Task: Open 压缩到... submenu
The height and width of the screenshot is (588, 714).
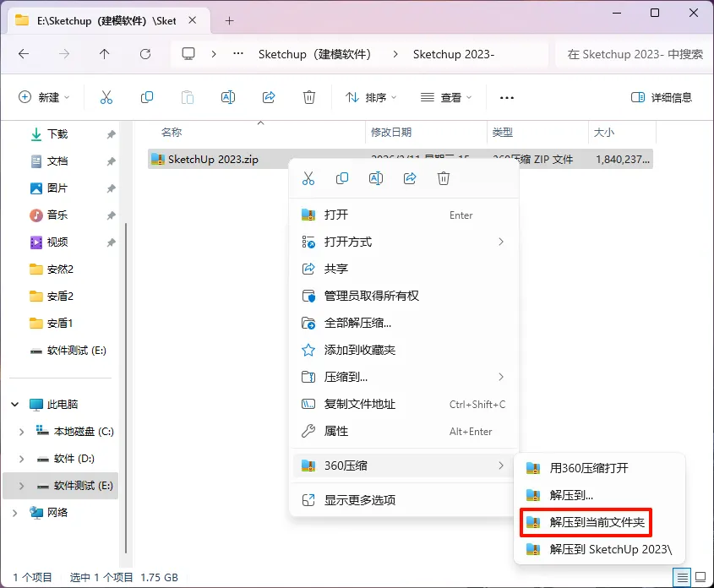Action: click(405, 377)
